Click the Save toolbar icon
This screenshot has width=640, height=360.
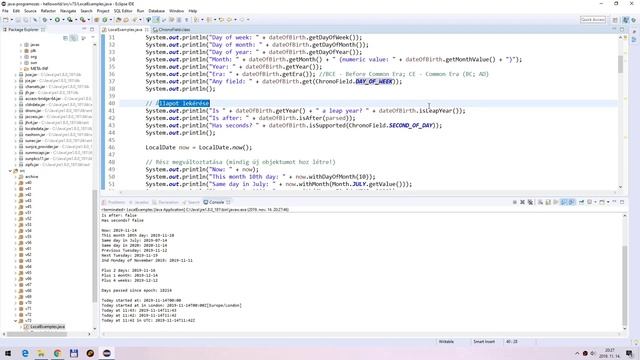[x=18, y=20]
